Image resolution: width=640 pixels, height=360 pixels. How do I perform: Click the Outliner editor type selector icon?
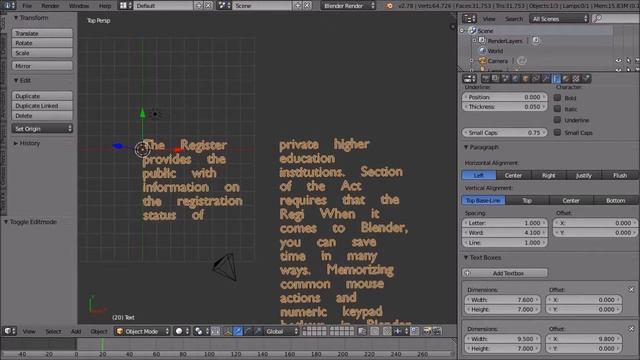[469, 18]
